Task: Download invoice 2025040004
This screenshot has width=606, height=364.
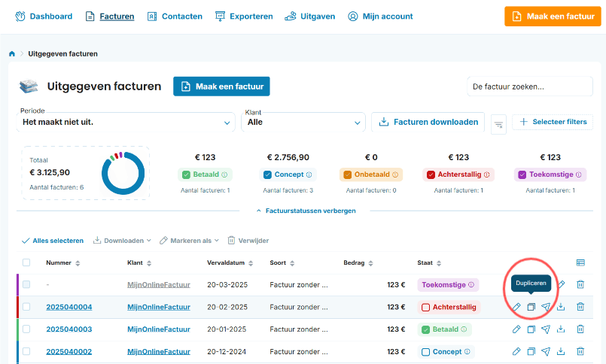Action: click(561, 307)
